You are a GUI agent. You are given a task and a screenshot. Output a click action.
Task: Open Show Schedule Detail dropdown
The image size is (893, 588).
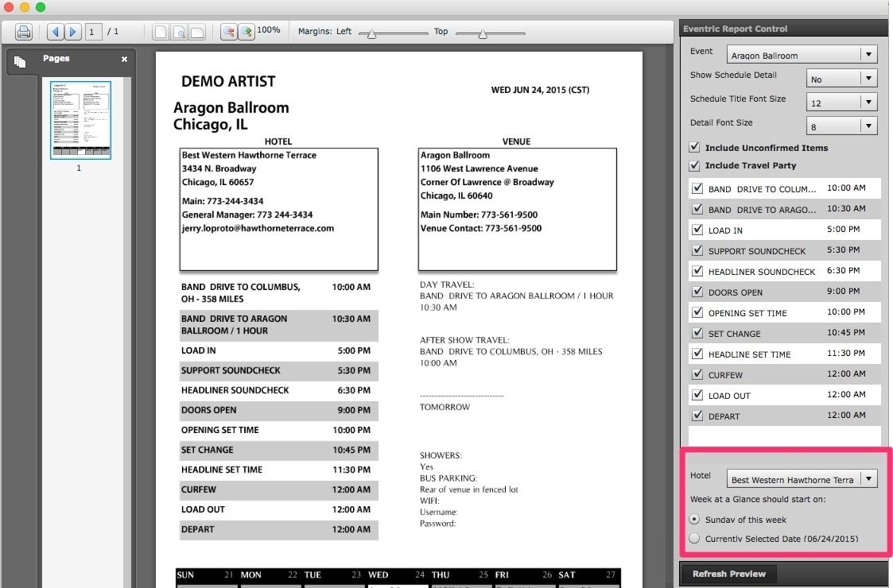[x=842, y=79]
